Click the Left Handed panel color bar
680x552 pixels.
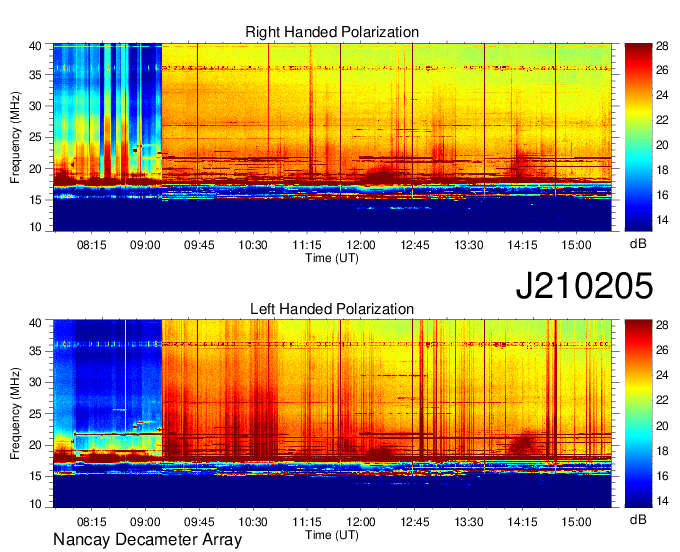tap(638, 414)
